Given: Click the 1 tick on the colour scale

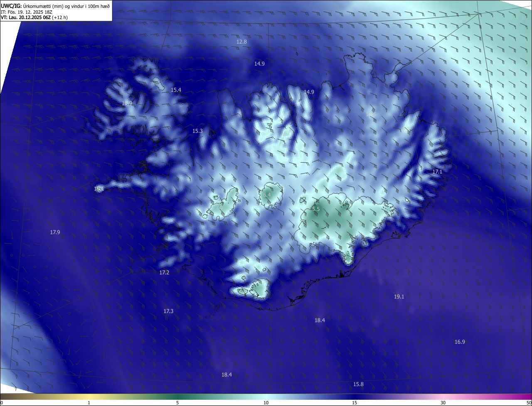Looking at the screenshot, I should click(89, 403).
